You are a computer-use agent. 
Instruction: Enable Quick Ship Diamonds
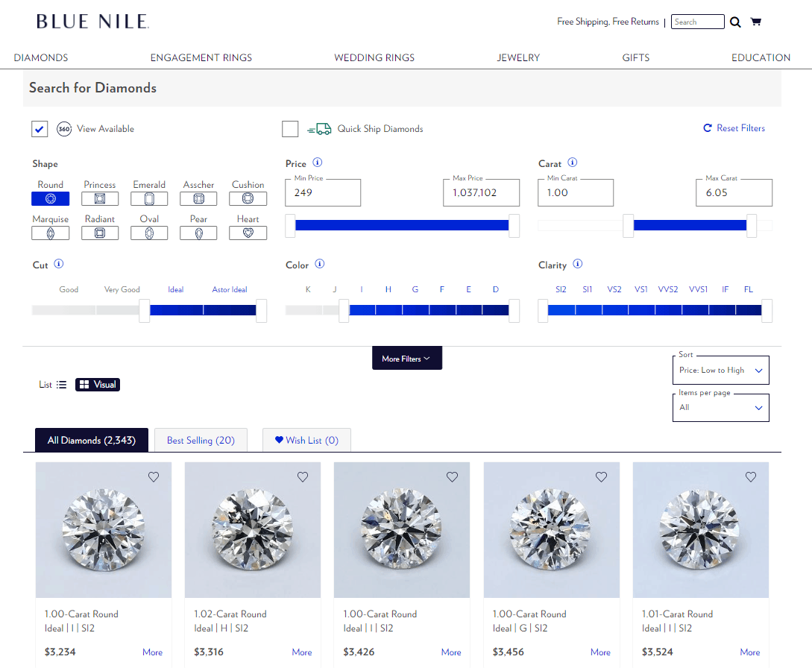pyautogui.click(x=290, y=128)
